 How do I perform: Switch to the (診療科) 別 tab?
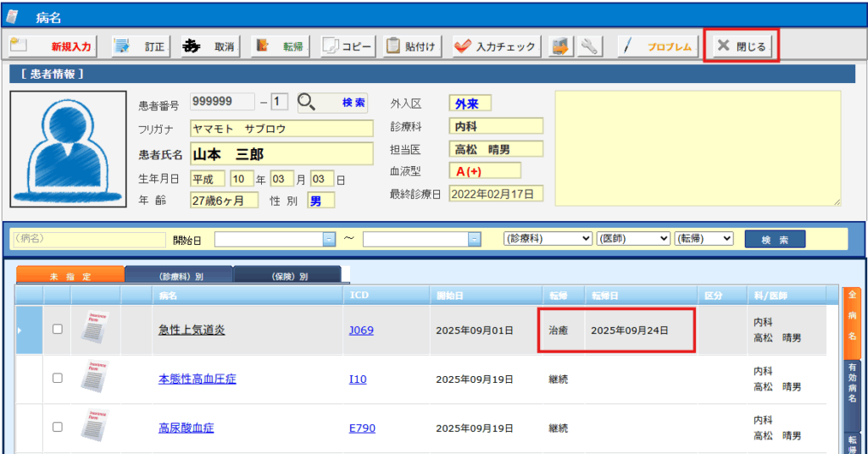point(179,276)
